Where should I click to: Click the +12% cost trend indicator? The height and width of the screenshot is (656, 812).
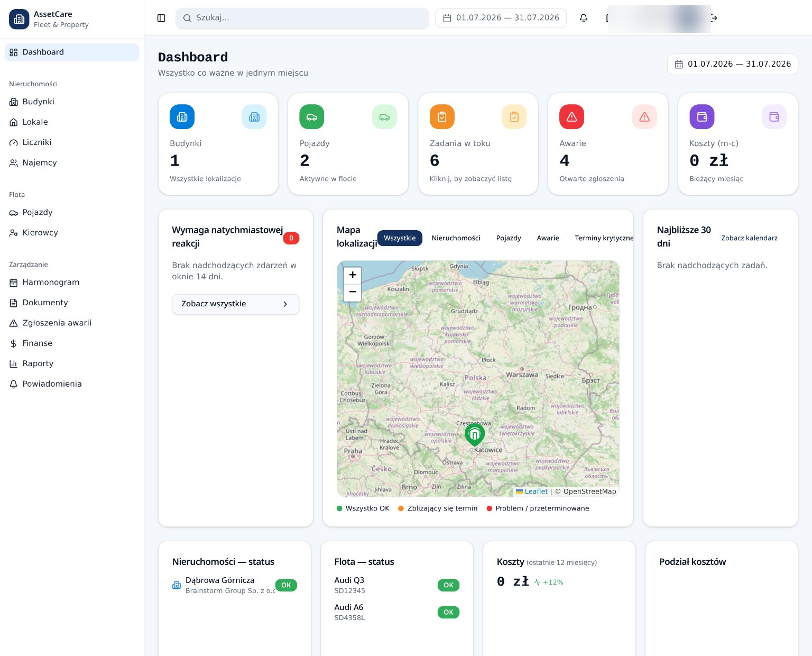pos(549,582)
